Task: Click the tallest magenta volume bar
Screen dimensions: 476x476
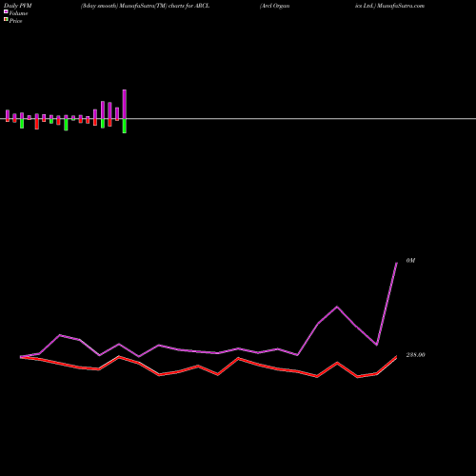Action: pos(125,105)
